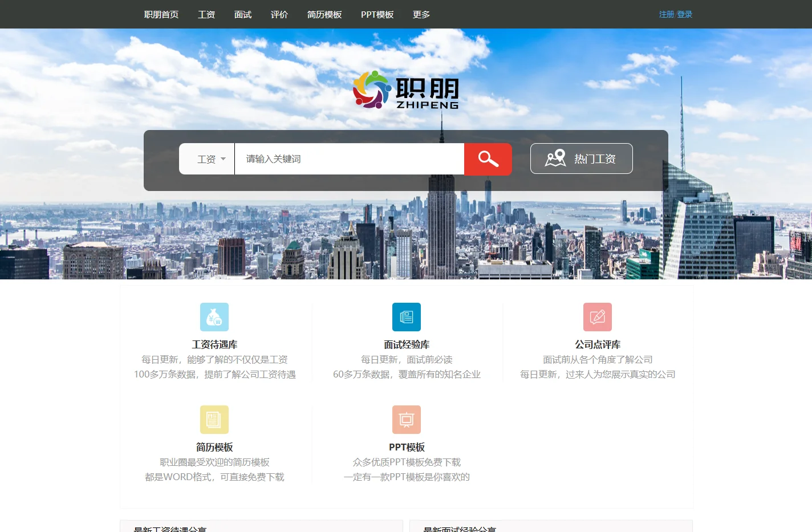Click text 众多优质PPT模板免费下载

(x=407, y=462)
